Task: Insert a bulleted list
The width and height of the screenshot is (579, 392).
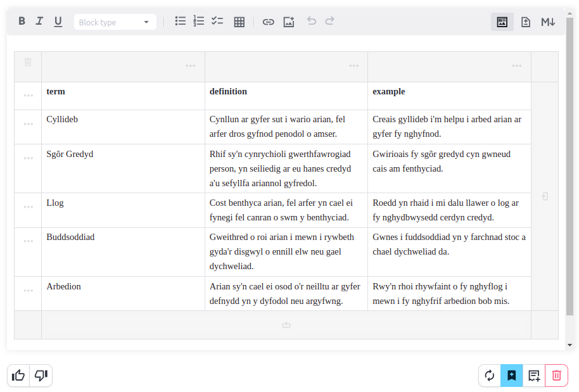Action: click(x=181, y=22)
